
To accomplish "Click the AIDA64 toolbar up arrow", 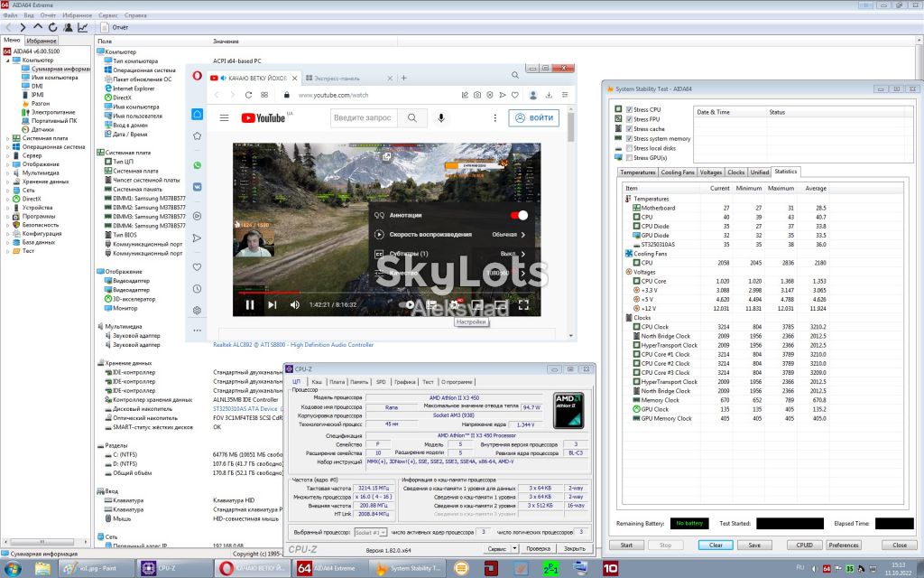I will [x=38, y=27].
